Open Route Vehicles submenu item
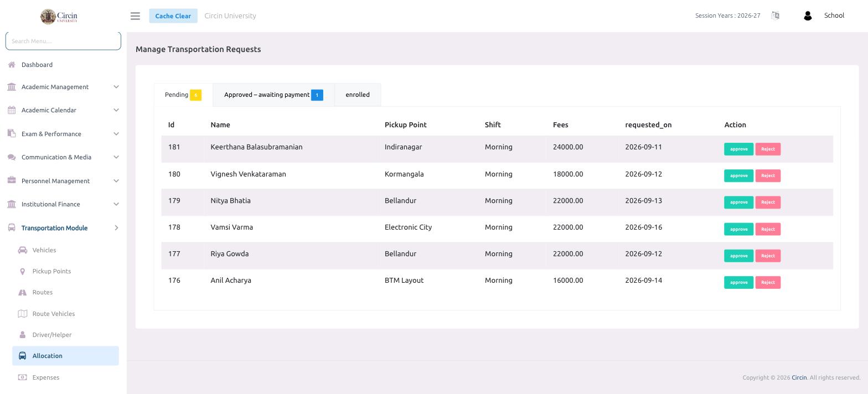 pyautogui.click(x=54, y=314)
